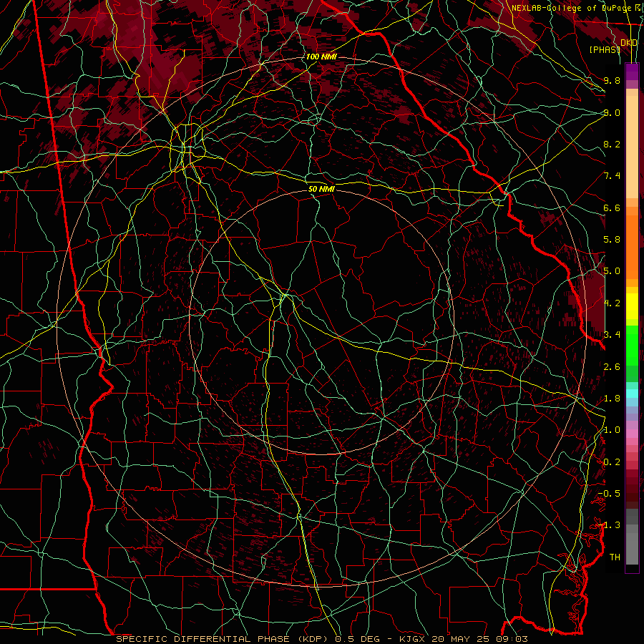This screenshot has height=644, width=644.
Task: Click the 2.6 scale value
Action: click(x=612, y=367)
